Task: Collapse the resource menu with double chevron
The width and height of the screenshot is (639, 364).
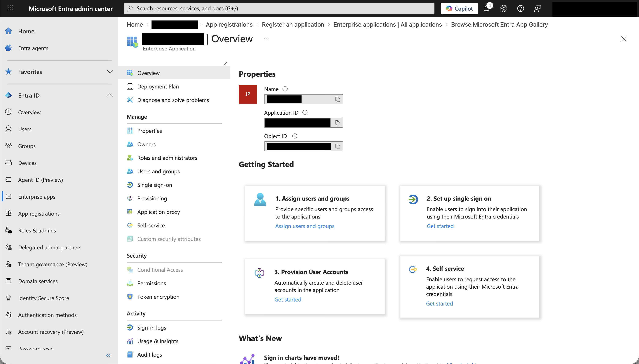Action: [225, 64]
